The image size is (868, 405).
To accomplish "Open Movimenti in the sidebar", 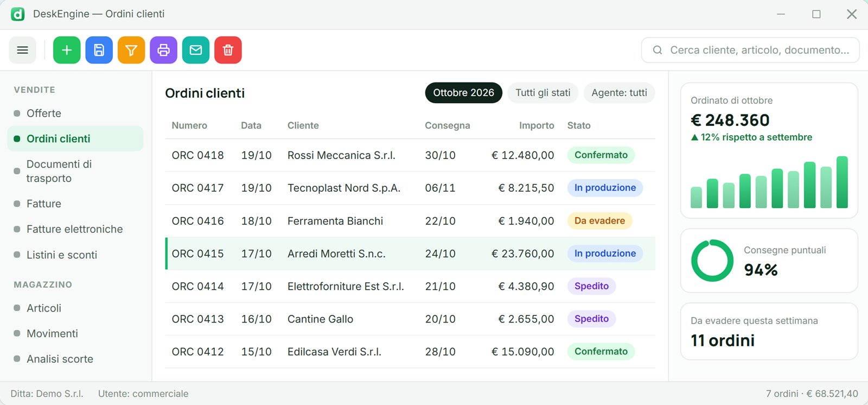I will coord(75,333).
